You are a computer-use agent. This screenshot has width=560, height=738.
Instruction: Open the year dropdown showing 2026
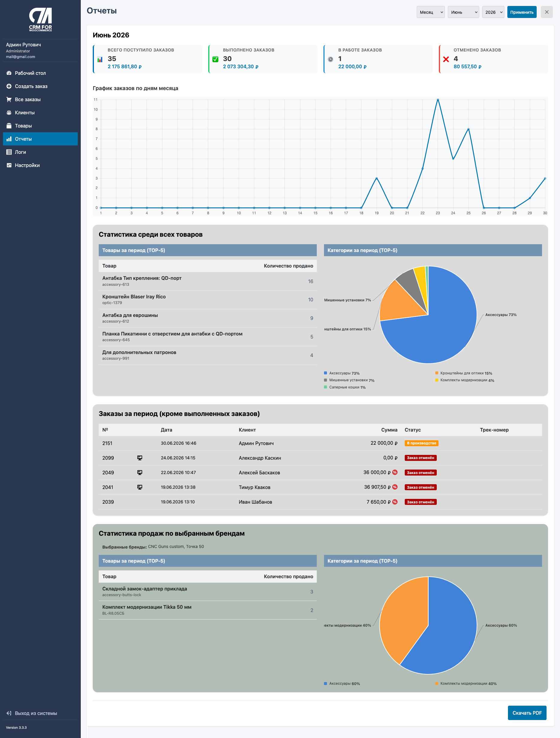click(493, 12)
